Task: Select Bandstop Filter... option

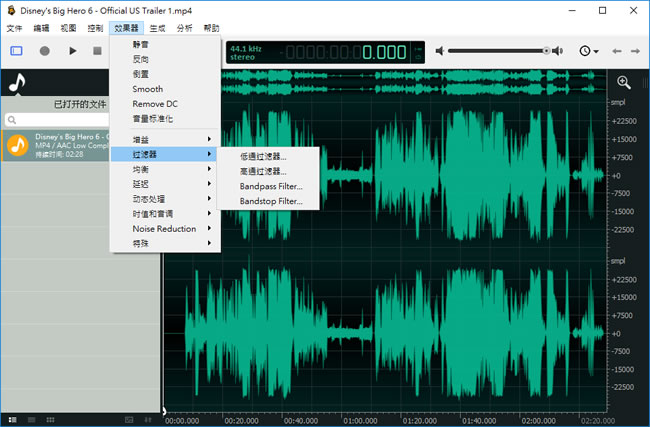Action: coord(270,201)
